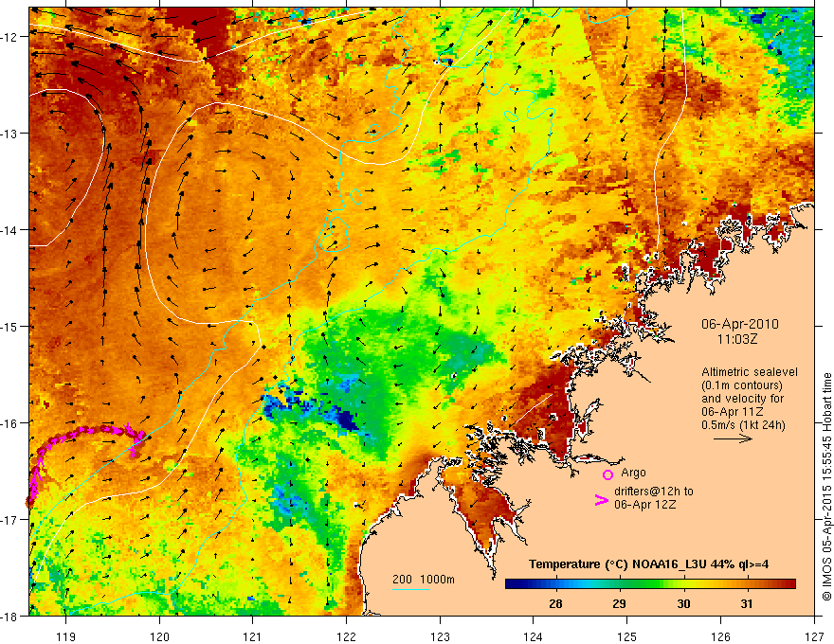
Task: Click latitude axis label -17
Action: click(9, 519)
